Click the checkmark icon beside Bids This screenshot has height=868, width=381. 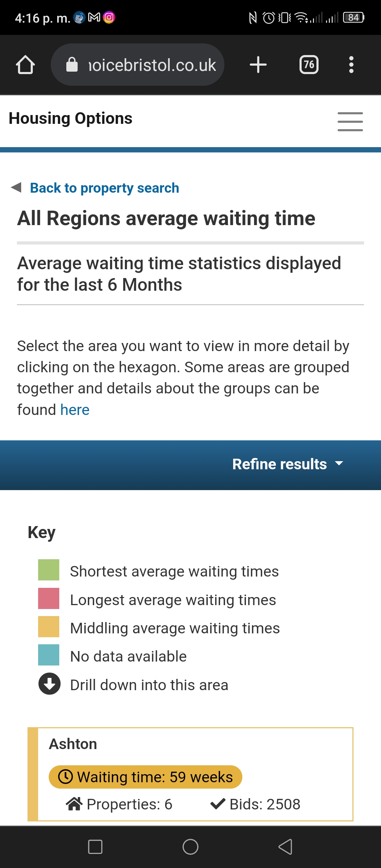point(218,804)
